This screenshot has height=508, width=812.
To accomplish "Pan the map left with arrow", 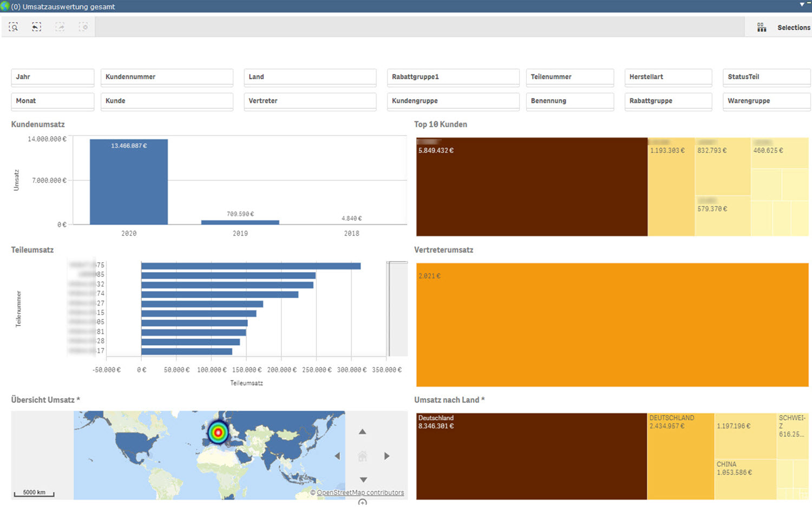I will pos(338,456).
